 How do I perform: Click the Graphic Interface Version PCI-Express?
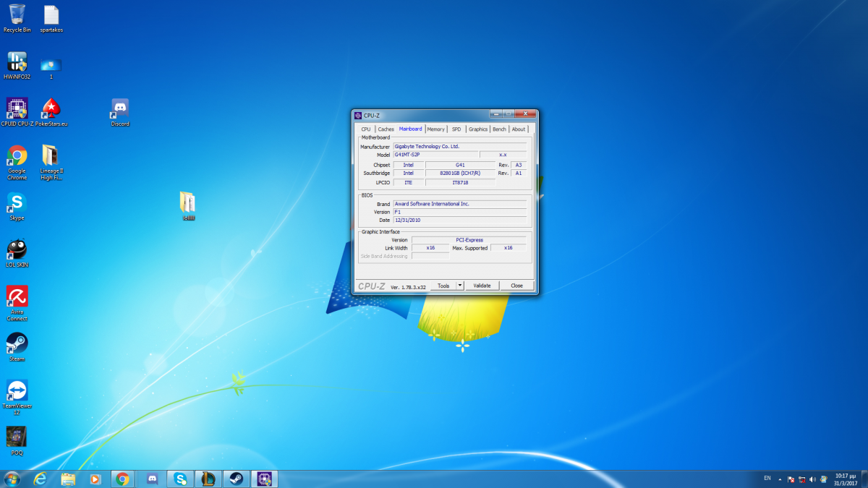click(x=469, y=239)
